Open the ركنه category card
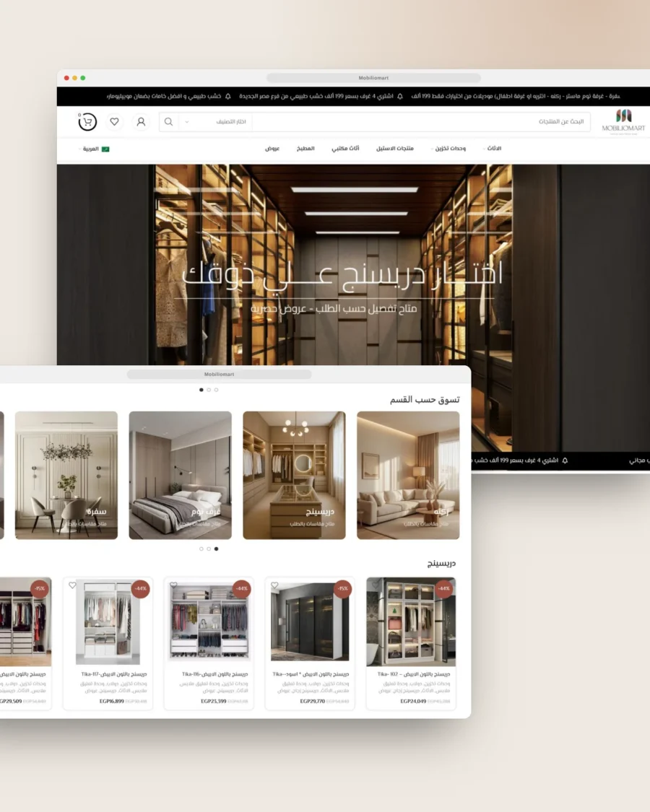The width and height of the screenshot is (650, 812). pos(408,476)
